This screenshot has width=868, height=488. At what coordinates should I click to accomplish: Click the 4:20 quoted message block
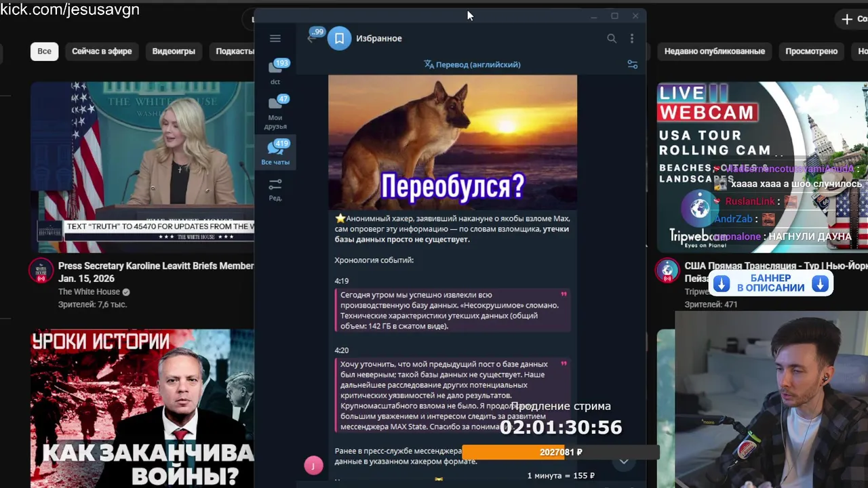(x=452, y=396)
